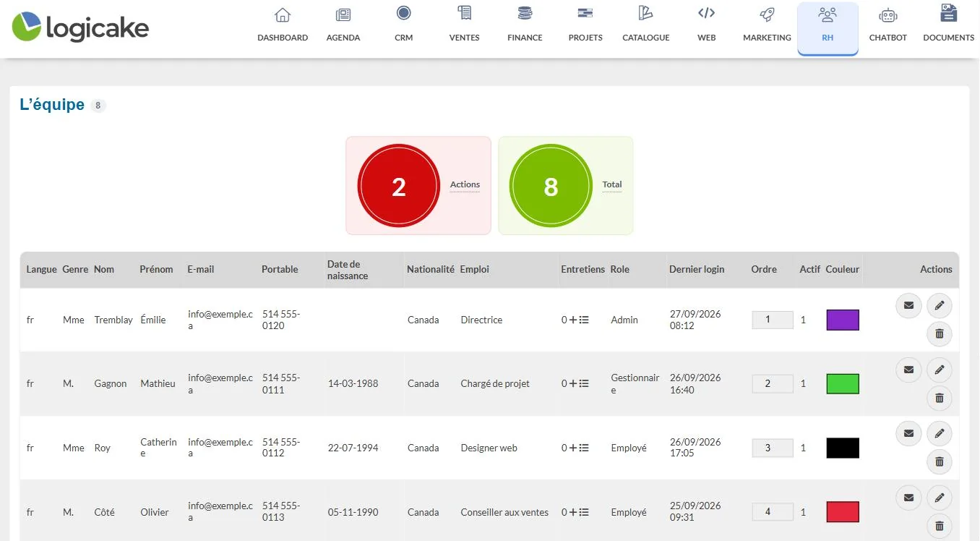The height and width of the screenshot is (541, 980).
Task: Click the order field showing 1
Action: point(773,320)
